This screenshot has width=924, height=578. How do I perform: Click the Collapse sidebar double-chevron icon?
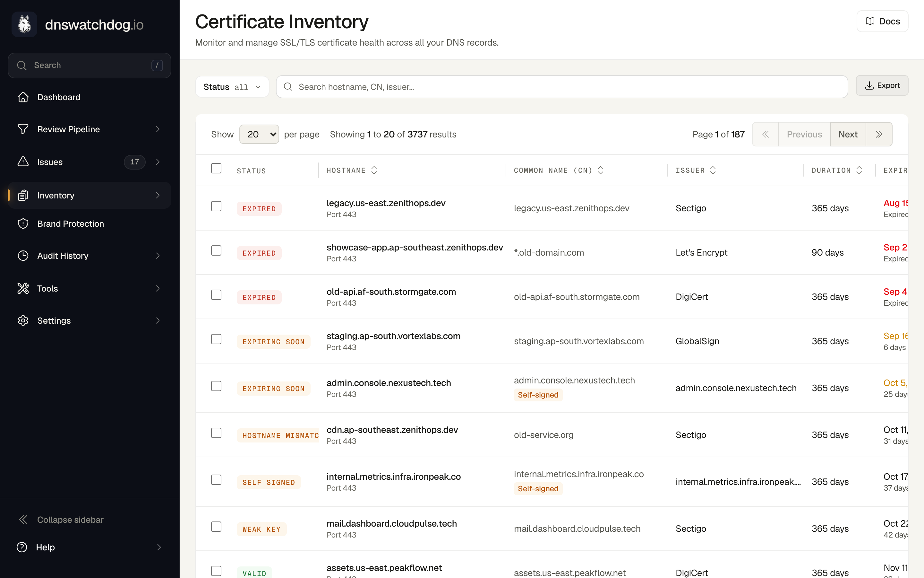click(23, 520)
